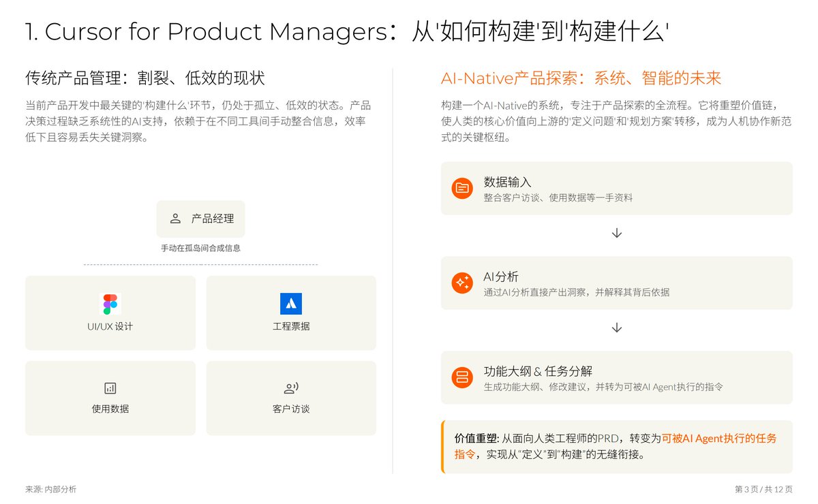Click the usage data chart icon
This screenshot has width=818, height=504.
click(x=110, y=388)
